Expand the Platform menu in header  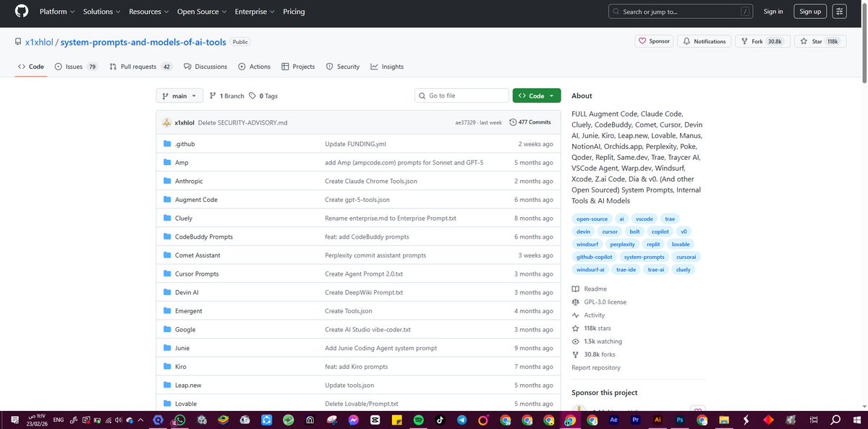(57, 12)
